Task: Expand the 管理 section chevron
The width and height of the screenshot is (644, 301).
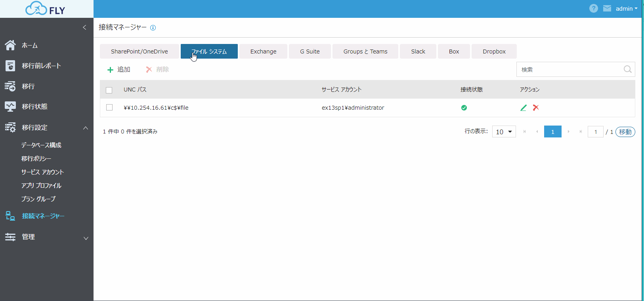Action: coord(86,238)
